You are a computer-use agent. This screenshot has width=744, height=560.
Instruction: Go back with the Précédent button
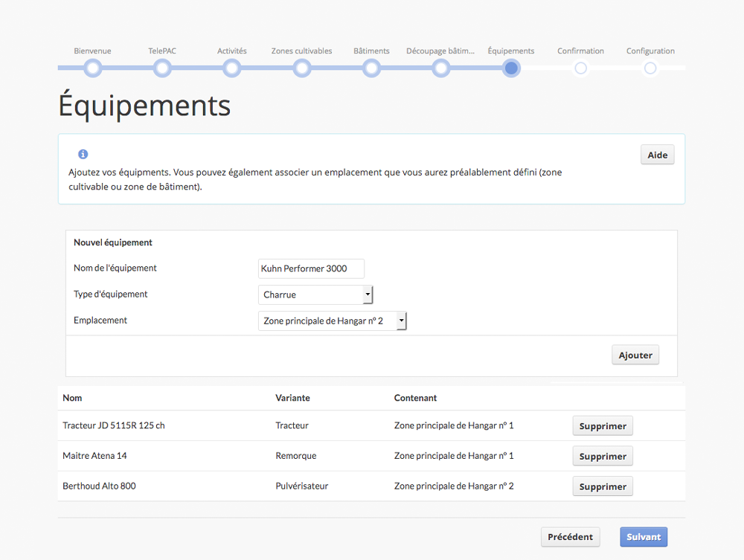(x=571, y=537)
